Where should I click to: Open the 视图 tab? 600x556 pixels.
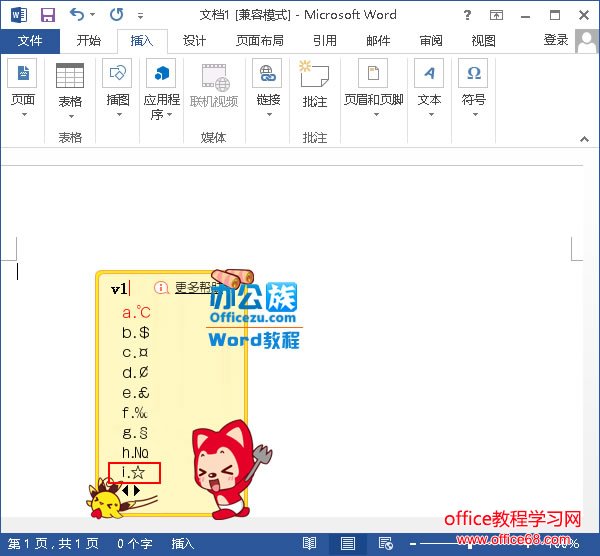(484, 41)
